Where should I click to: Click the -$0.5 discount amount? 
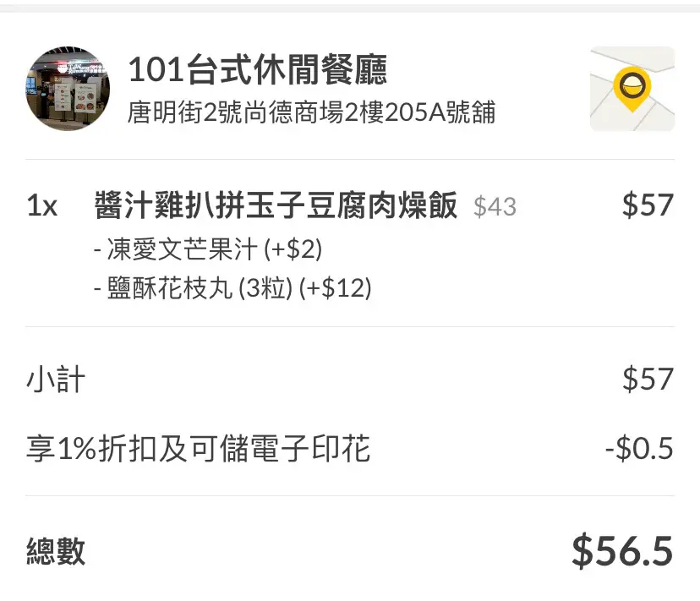639,449
